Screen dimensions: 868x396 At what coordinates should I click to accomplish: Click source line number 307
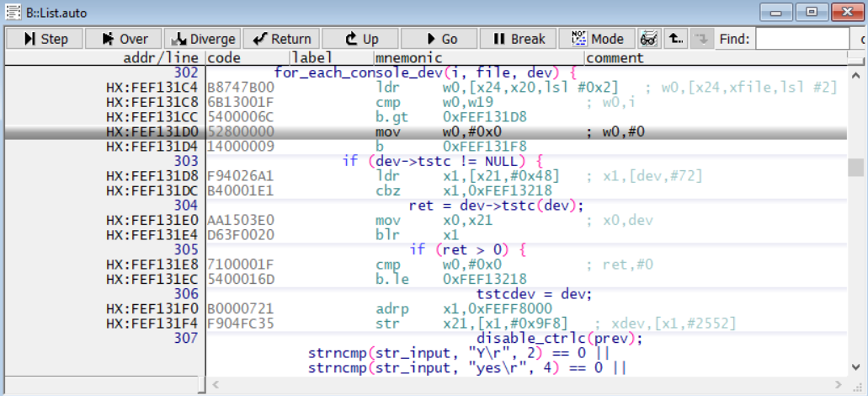point(186,339)
